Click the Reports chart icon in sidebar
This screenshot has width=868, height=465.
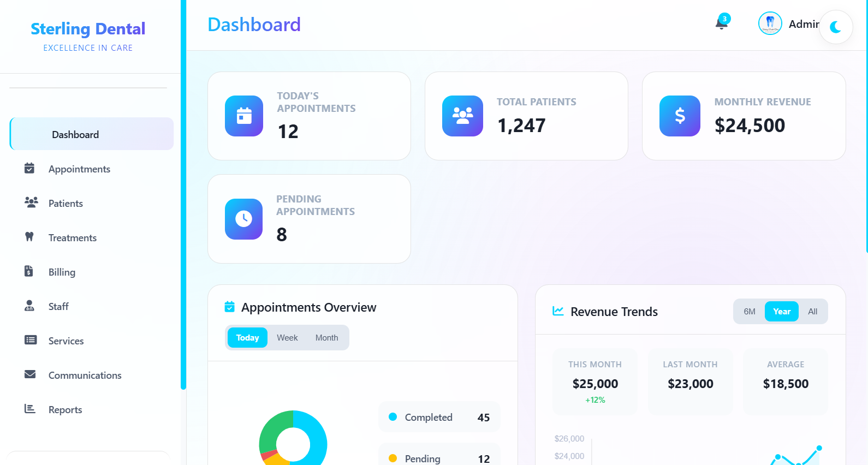click(30, 409)
